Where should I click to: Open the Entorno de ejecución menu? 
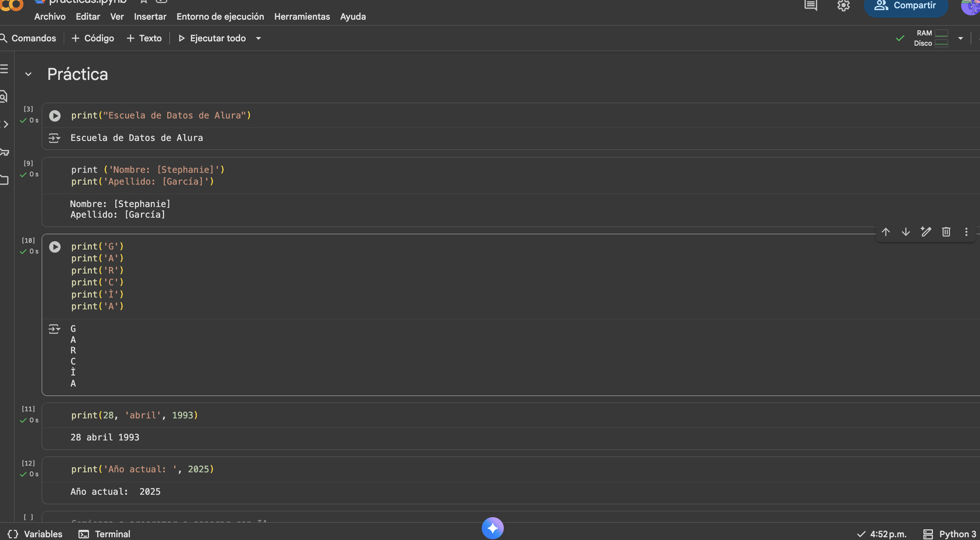(220, 17)
